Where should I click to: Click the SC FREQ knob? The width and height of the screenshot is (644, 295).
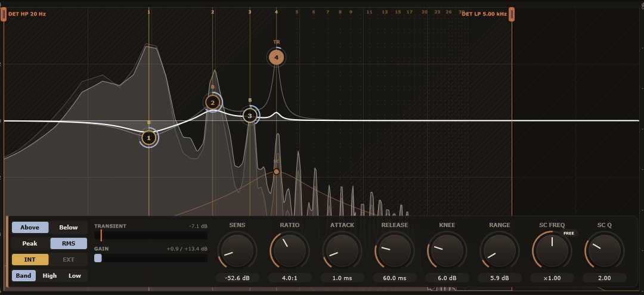pos(552,251)
